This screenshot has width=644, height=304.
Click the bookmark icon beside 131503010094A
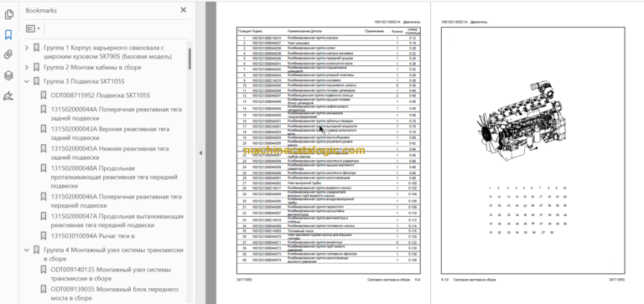(43, 236)
